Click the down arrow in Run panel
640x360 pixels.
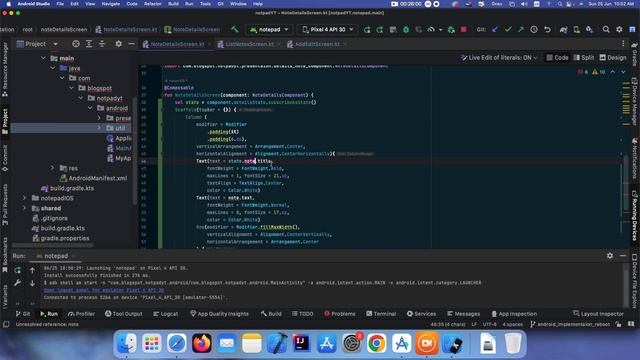(32, 283)
